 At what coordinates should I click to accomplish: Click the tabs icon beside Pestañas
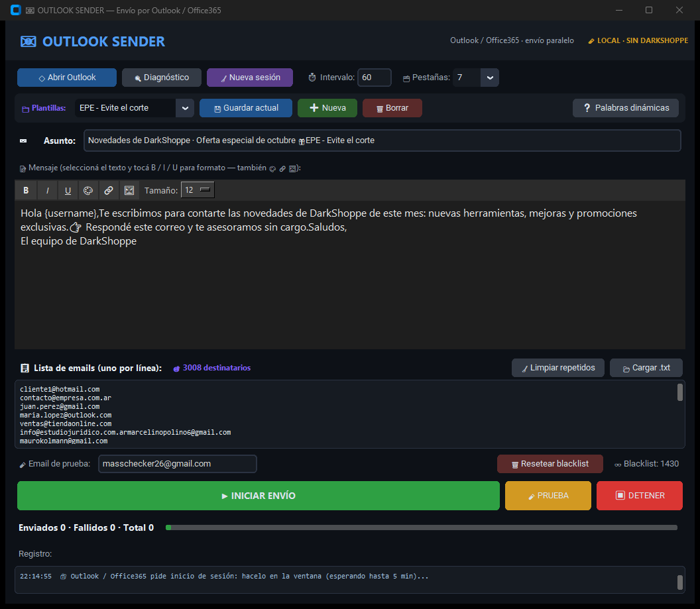coord(406,78)
